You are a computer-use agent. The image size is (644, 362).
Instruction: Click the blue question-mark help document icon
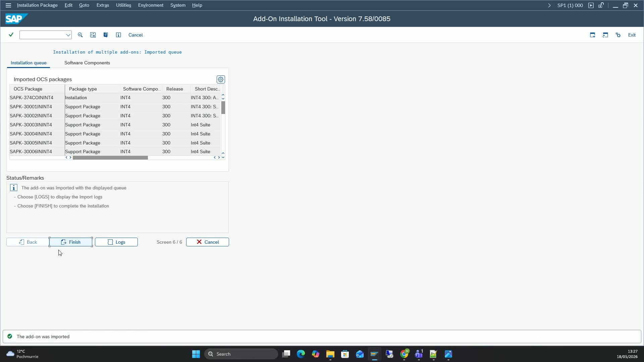tap(106, 35)
